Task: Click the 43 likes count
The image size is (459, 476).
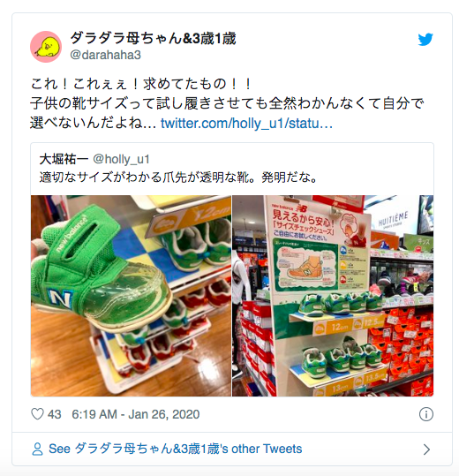Action: (55, 414)
